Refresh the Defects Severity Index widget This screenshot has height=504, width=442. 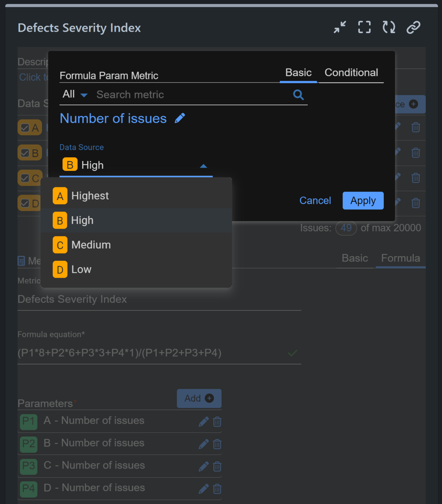(389, 27)
